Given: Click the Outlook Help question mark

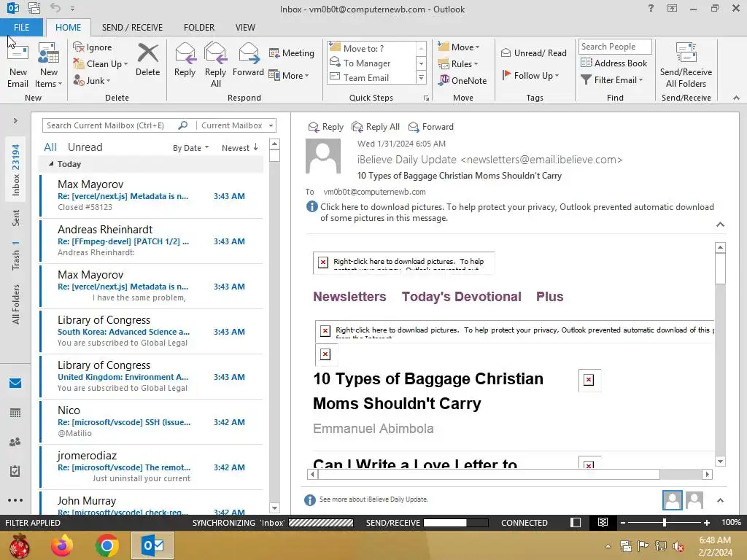Looking at the screenshot, I should (651, 8).
